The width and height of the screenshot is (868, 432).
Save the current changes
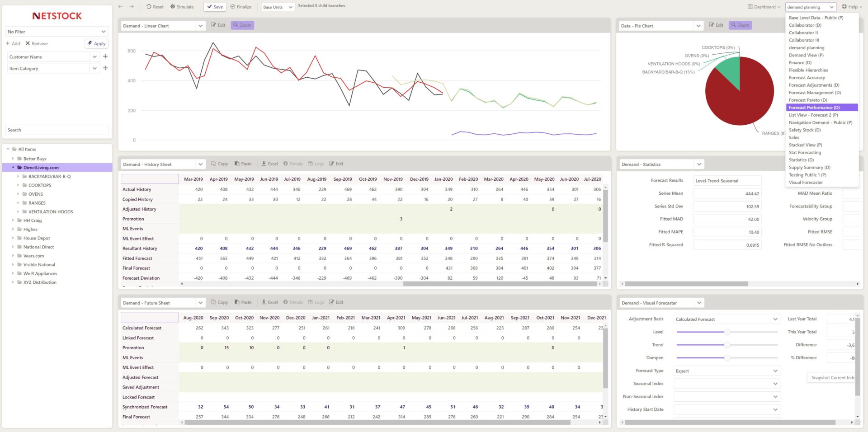pos(215,7)
